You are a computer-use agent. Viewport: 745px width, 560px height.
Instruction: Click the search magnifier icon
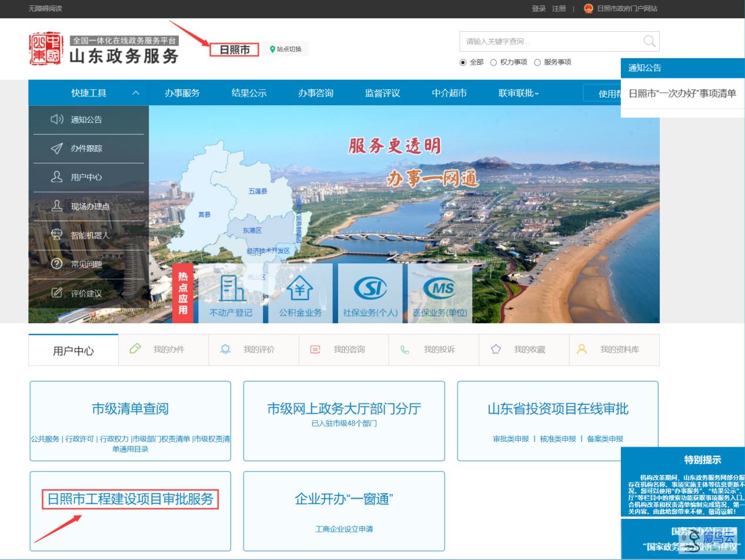click(649, 41)
